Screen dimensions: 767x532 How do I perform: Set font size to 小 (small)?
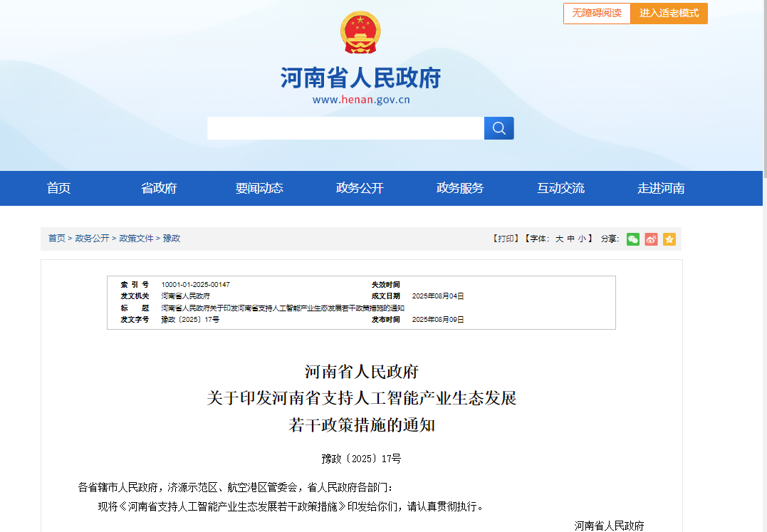point(582,239)
